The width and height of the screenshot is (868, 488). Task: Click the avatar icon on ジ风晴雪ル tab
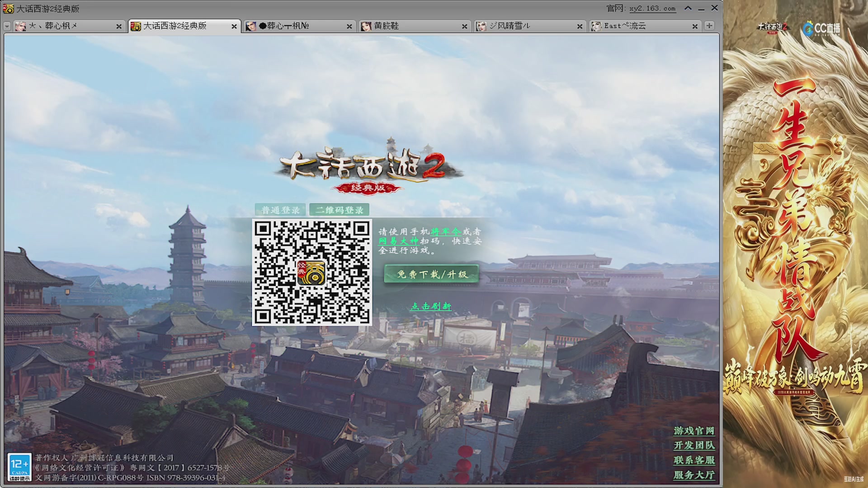point(481,26)
